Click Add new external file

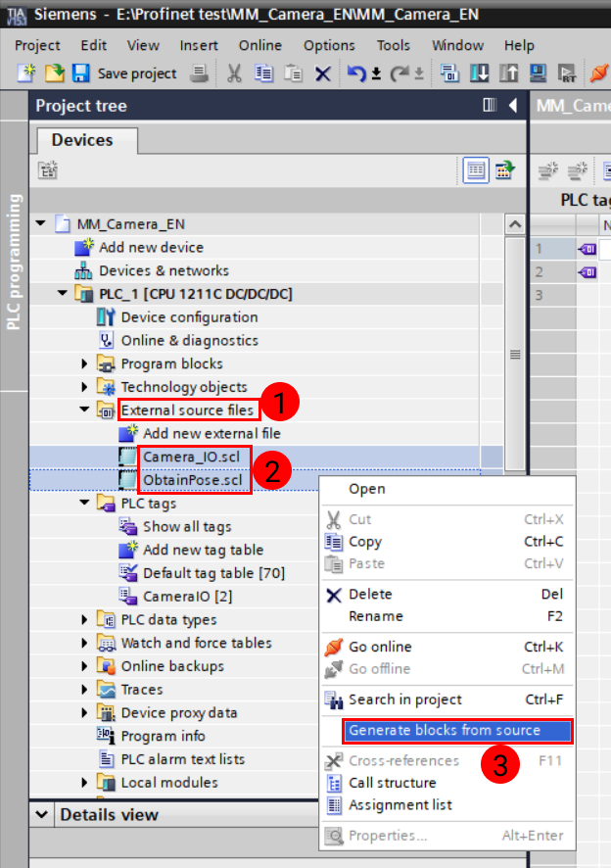click(x=211, y=433)
